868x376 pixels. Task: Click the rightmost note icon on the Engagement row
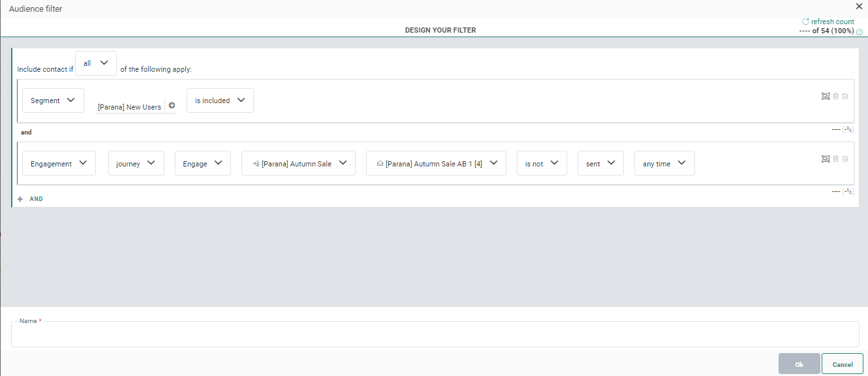click(x=845, y=159)
